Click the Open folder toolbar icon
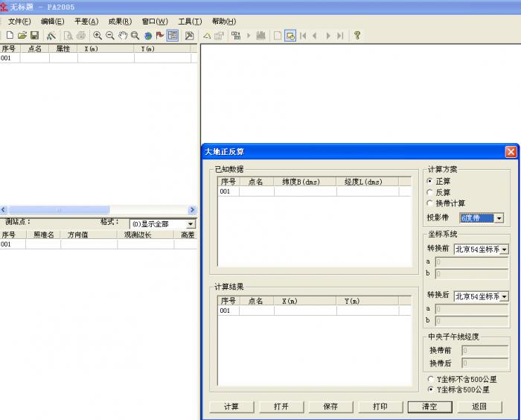The height and width of the screenshot is (420, 521). point(22,35)
